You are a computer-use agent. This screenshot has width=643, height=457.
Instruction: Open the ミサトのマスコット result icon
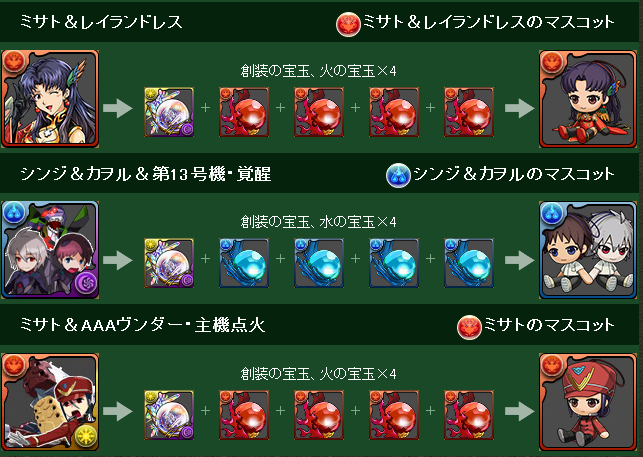(588, 402)
